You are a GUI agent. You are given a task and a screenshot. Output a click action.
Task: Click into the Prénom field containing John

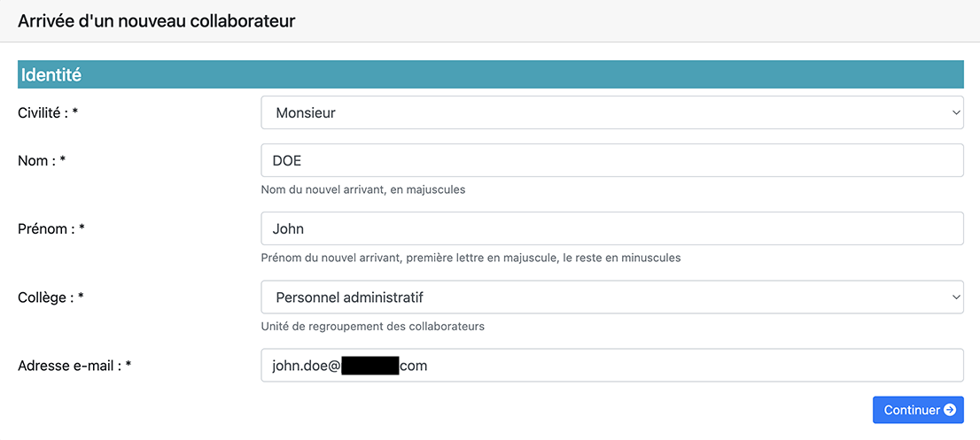(x=611, y=228)
